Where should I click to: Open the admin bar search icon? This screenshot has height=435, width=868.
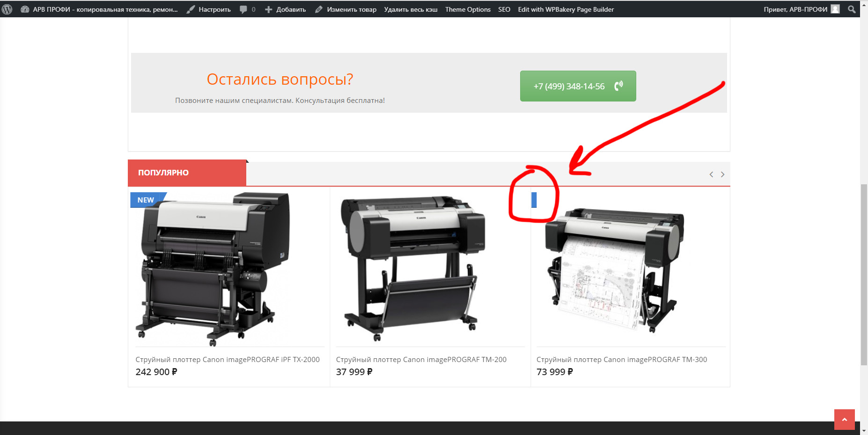point(852,9)
